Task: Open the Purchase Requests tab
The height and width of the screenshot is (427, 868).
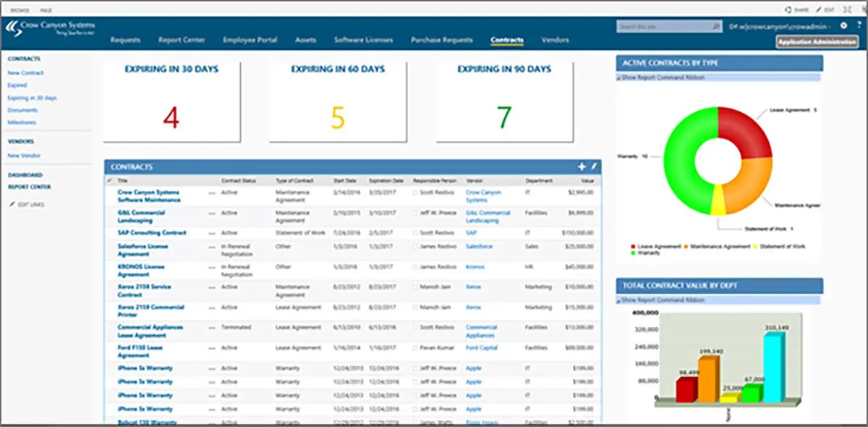Action: 442,41
